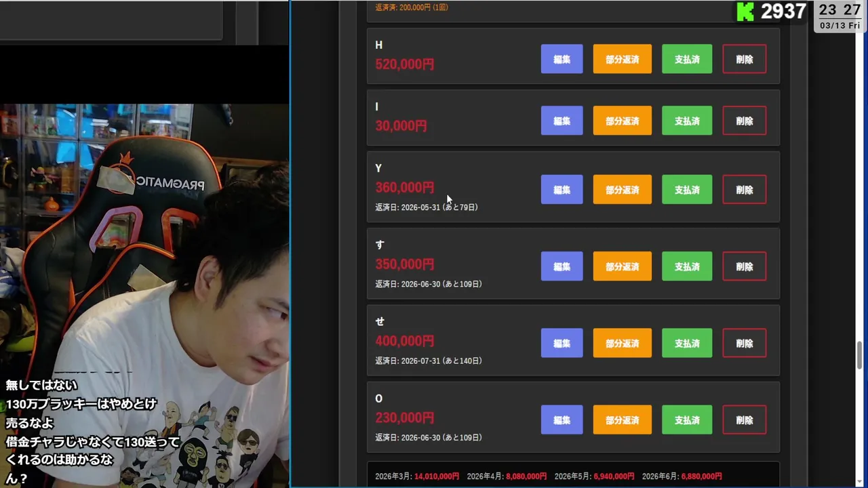The width and height of the screenshot is (868, 488).
Task: Click 支払済 button for entry H
Action: click(x=687, y=59)
